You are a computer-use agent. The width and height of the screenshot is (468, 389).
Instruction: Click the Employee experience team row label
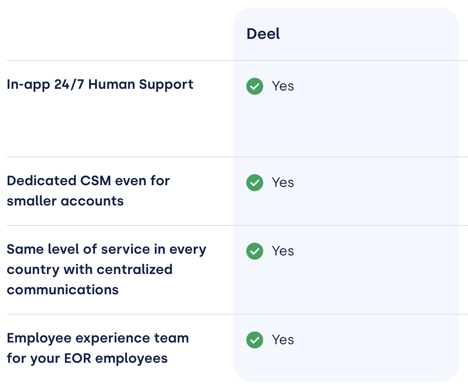[98, 348]
